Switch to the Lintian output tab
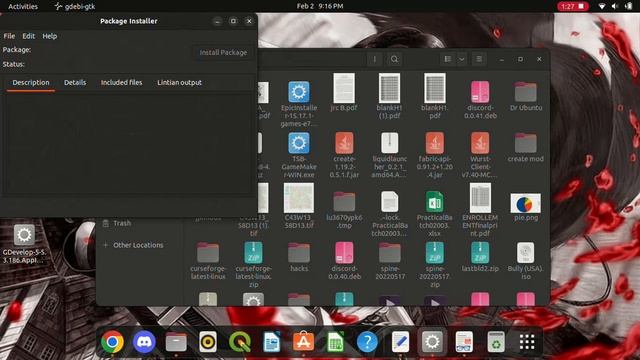This screenshot has height=360, width=640. click(x=180, y=82)
